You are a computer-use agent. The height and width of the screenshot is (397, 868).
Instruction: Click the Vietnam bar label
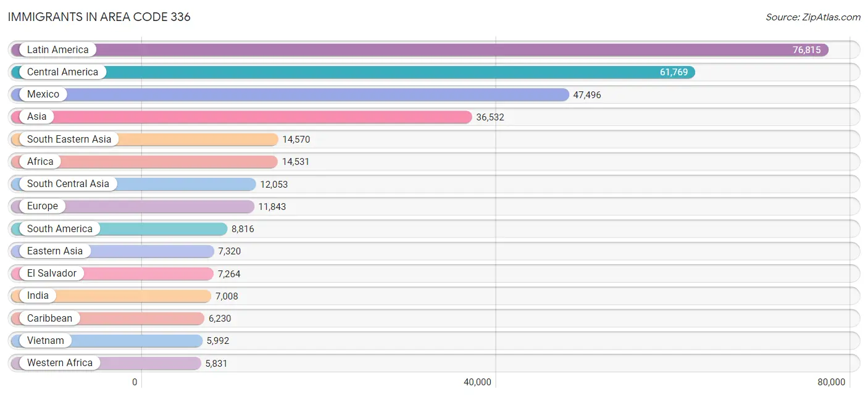45,340
